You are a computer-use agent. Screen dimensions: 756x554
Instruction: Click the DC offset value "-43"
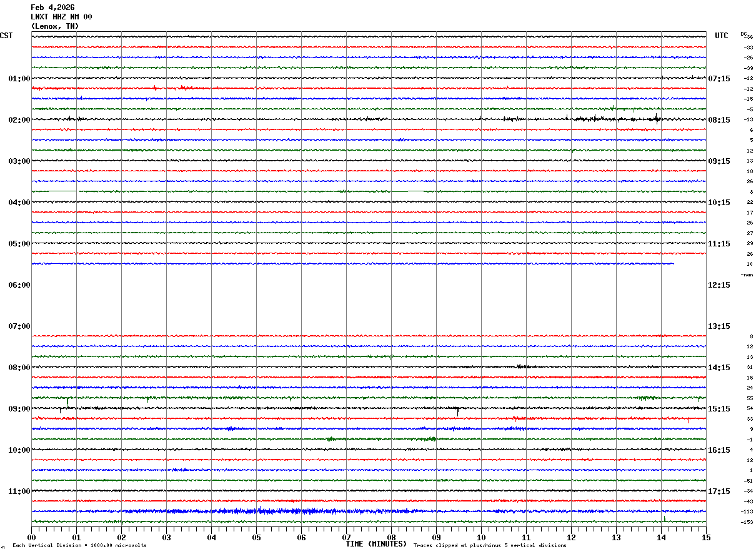[x=748, y=501]
